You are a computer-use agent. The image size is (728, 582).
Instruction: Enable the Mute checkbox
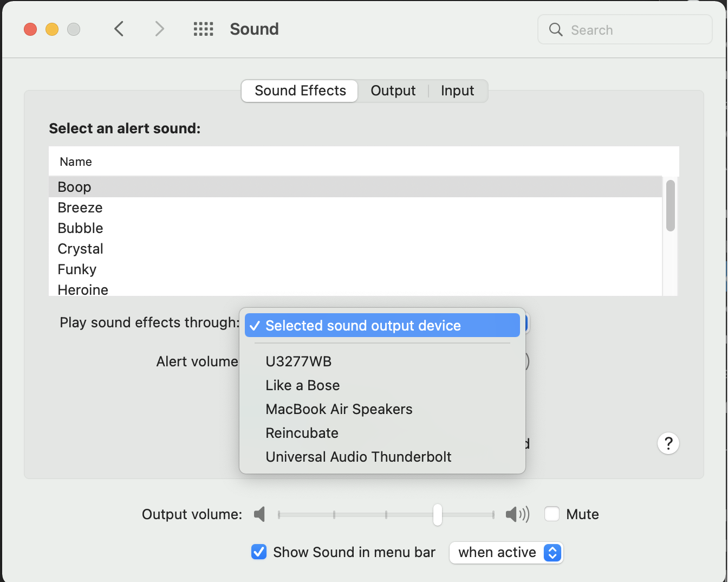click(x=552, y=514)
